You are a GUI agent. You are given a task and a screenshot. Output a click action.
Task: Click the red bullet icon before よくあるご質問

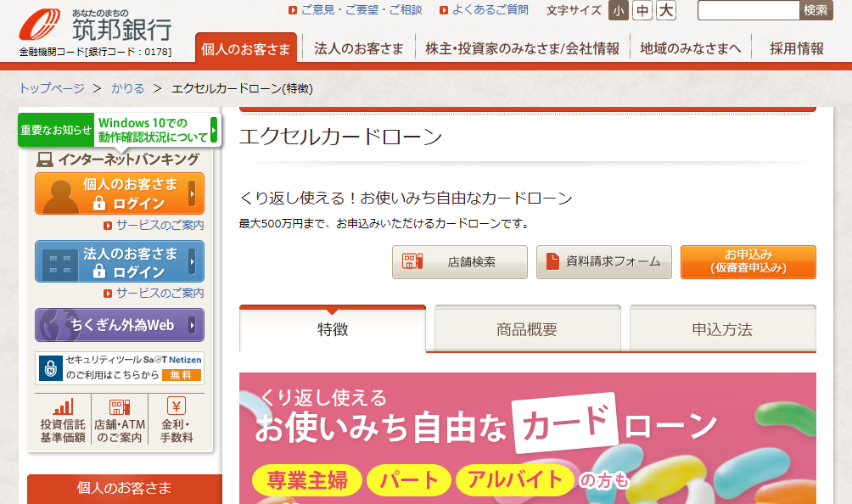pos(444,10)
